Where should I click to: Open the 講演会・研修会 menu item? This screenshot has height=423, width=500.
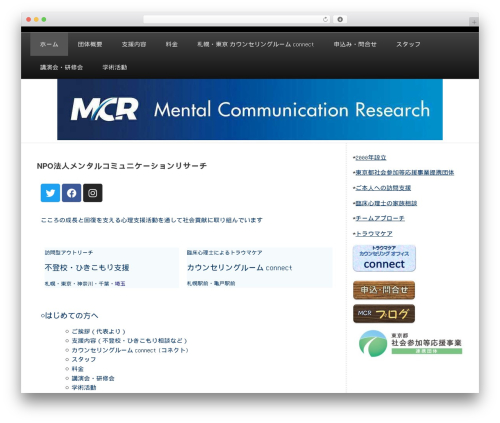(61, 67)
